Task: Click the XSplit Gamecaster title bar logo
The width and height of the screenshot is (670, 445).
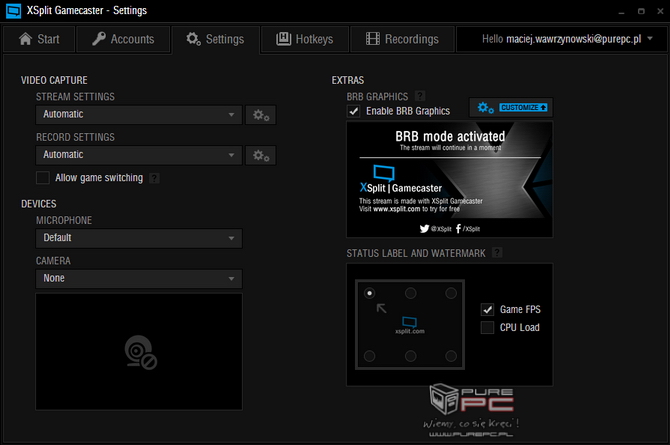Action: pos(13,11)
